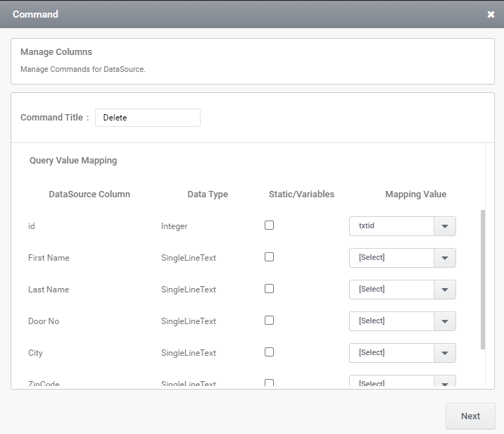Tick Static/Variables checkbox for First Name
This screenshot has height=434, width=504.
269,256
